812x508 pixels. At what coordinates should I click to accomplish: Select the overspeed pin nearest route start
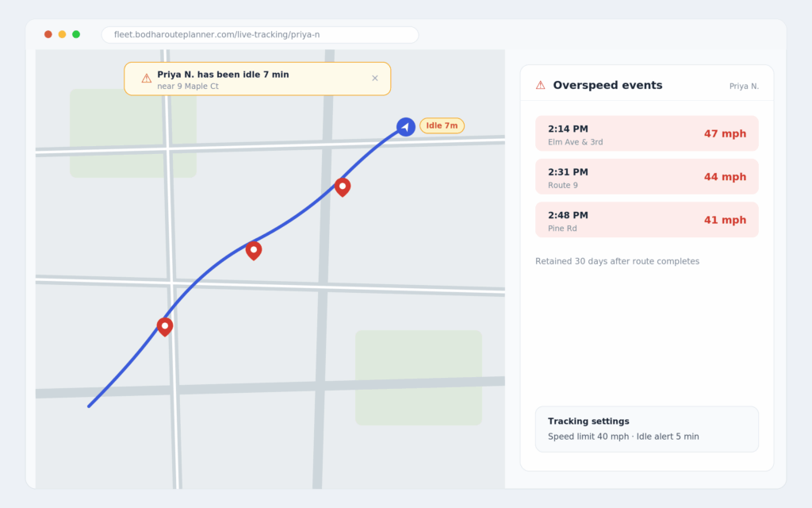pyautogui.click(x=165, y=326)
